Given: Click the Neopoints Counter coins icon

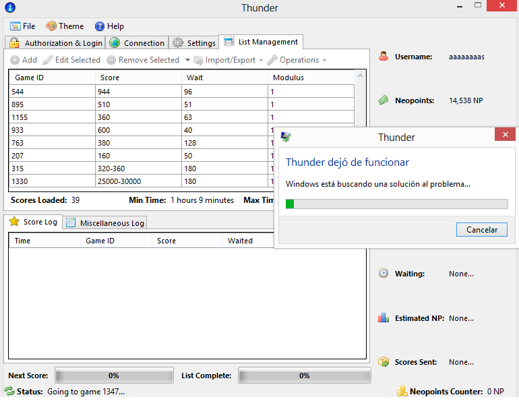Looking at the screenshot, I should click(402, 392).
